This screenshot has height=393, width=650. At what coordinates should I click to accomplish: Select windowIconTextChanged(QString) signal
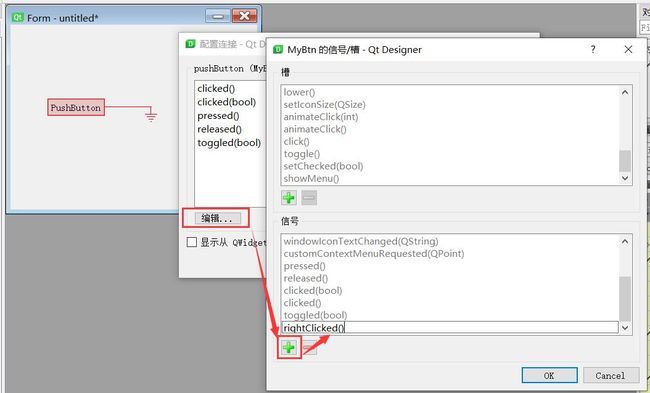(361, 241)
